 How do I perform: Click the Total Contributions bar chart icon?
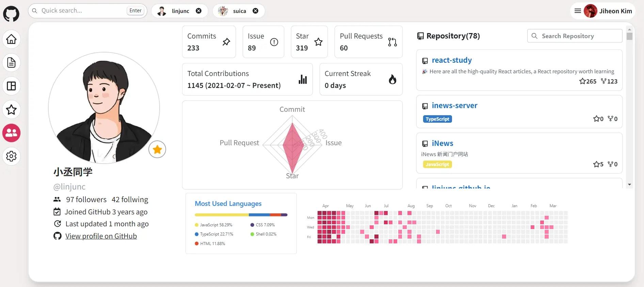[303, 79]
